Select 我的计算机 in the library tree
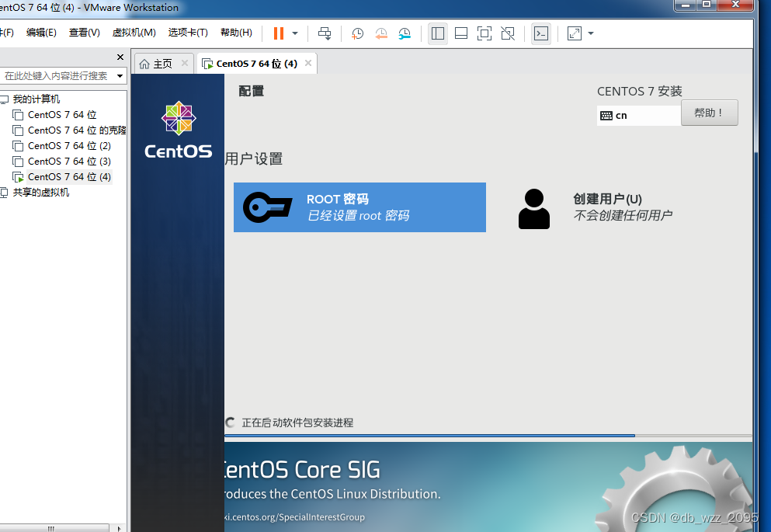Viewport: 771px width, 532px height. [x=36, y=99]
